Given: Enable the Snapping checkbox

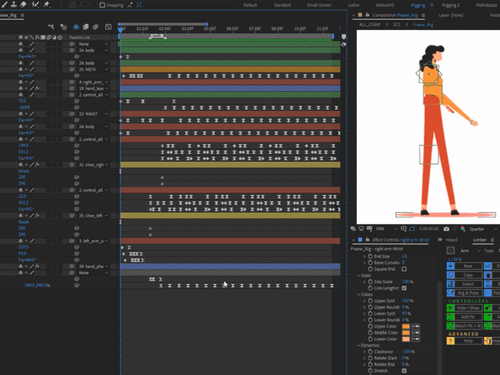Looking at the screenshot, I should (102, 5).
